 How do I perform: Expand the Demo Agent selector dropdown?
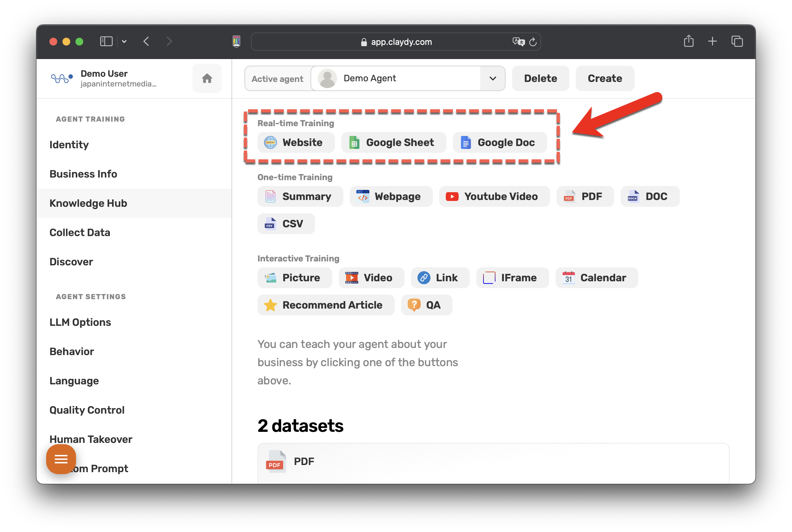(x=493, y=78)
